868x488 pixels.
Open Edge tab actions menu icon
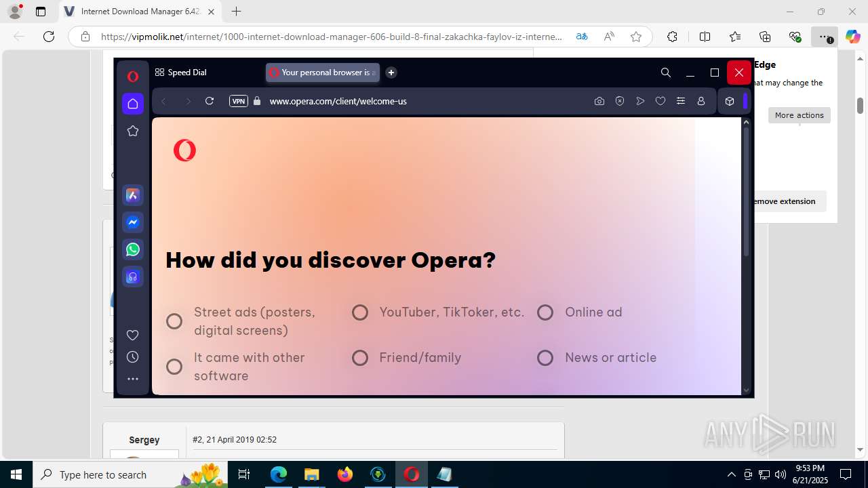tap(41, 12)
